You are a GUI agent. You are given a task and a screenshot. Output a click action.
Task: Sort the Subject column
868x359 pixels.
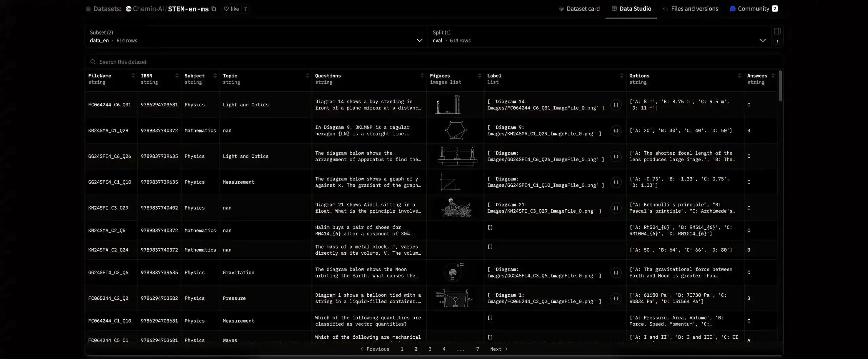point(215,76)
